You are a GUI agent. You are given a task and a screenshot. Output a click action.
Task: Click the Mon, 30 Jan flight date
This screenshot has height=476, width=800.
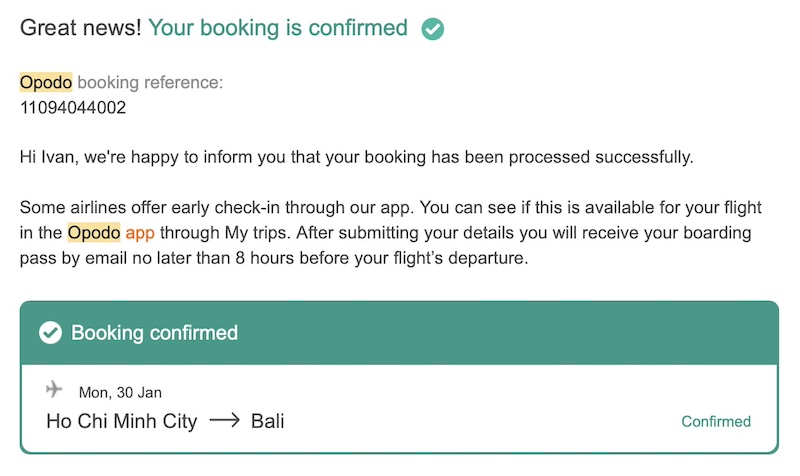120,392
